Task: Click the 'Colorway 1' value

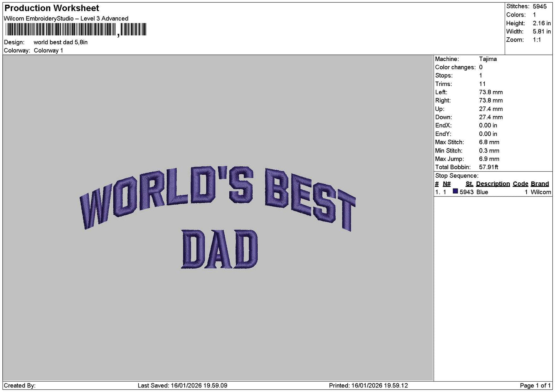Action: tap(48, 51)
